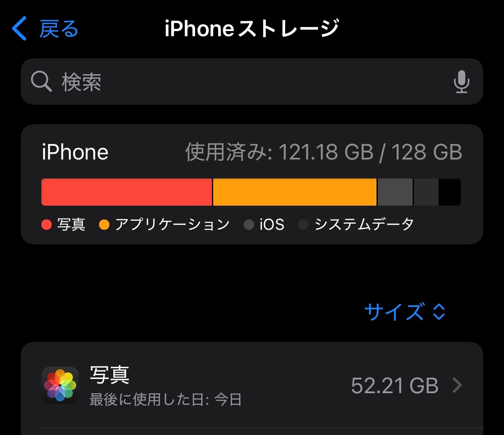Viewport: 504px width, 435px height.
Task: Tap the orange アプリケーション legend dot
Action: pos(104,225)
